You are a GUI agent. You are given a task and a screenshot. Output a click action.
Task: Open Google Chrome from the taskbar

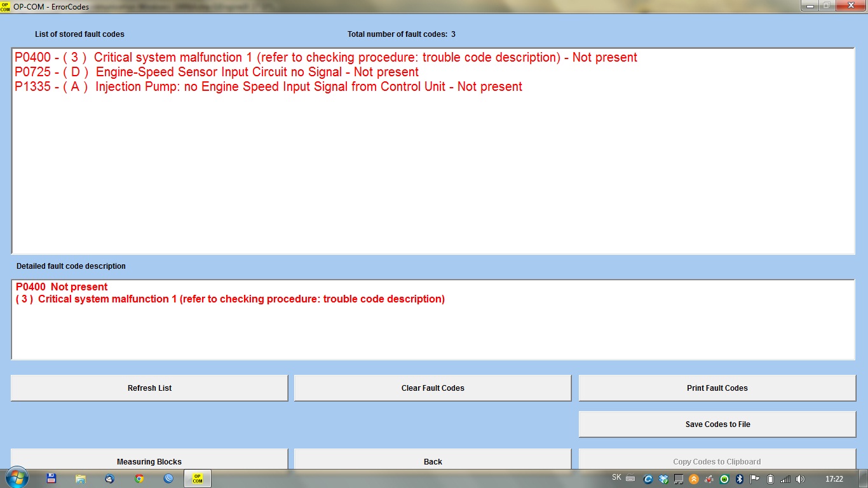139,478
